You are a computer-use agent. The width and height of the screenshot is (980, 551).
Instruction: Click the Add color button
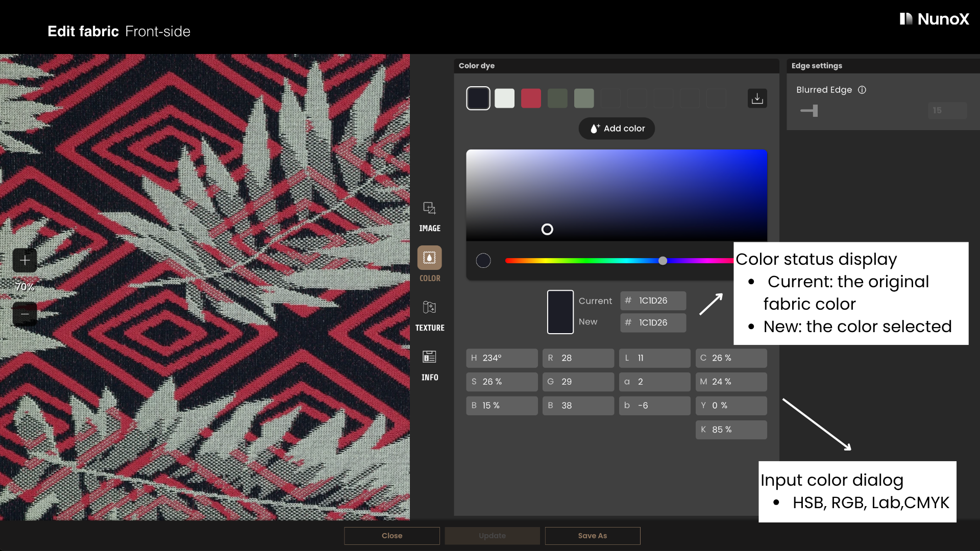(x=617, y=129)
